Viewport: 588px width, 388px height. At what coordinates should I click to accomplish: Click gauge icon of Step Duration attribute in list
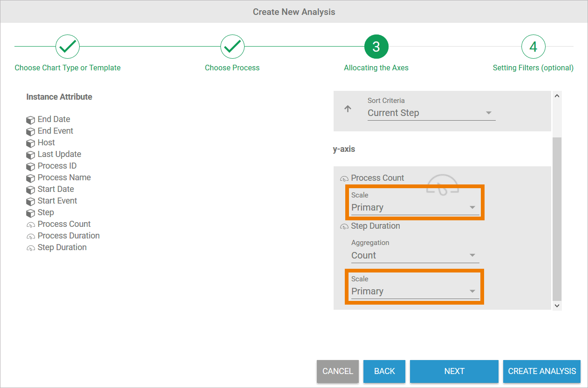point(31,248)
